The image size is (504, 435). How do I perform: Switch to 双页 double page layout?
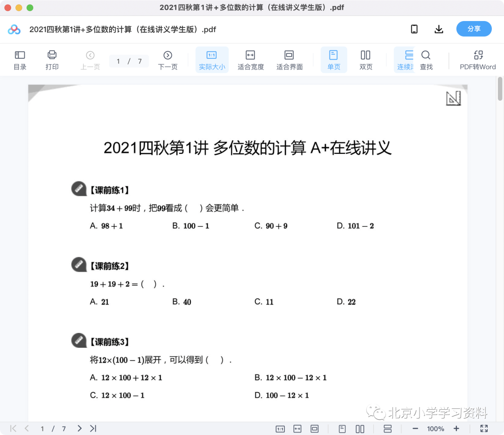click(x=365, y=60)
